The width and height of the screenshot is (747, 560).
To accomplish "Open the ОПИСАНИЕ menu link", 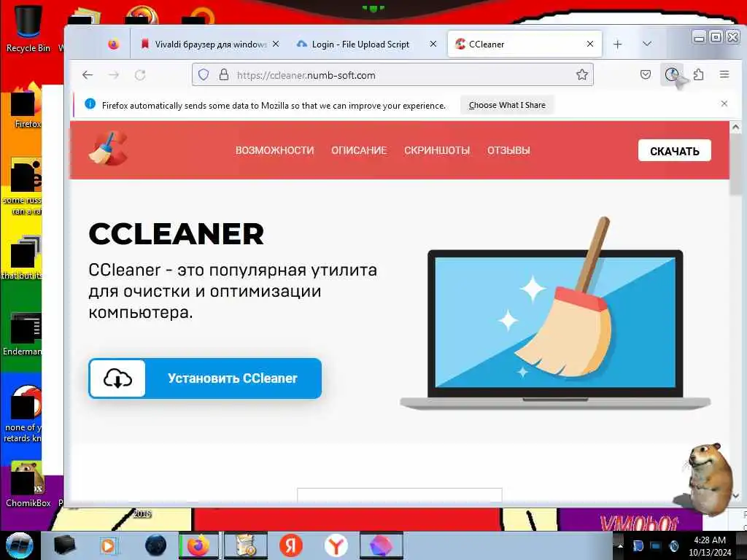I will point(359,150).
